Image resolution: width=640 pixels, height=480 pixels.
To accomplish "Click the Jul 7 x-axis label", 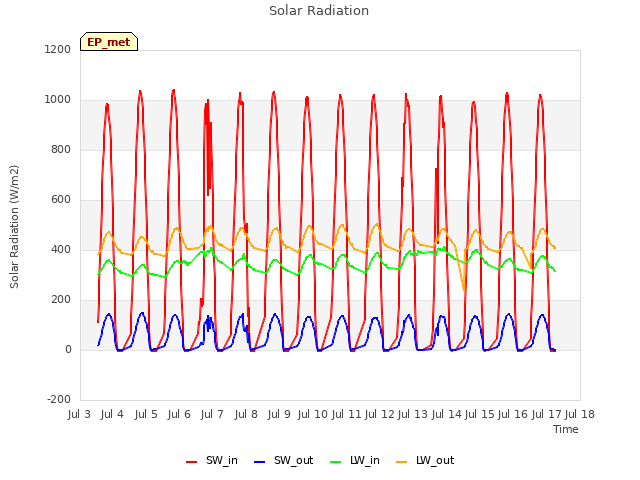I will click(212, 414).
